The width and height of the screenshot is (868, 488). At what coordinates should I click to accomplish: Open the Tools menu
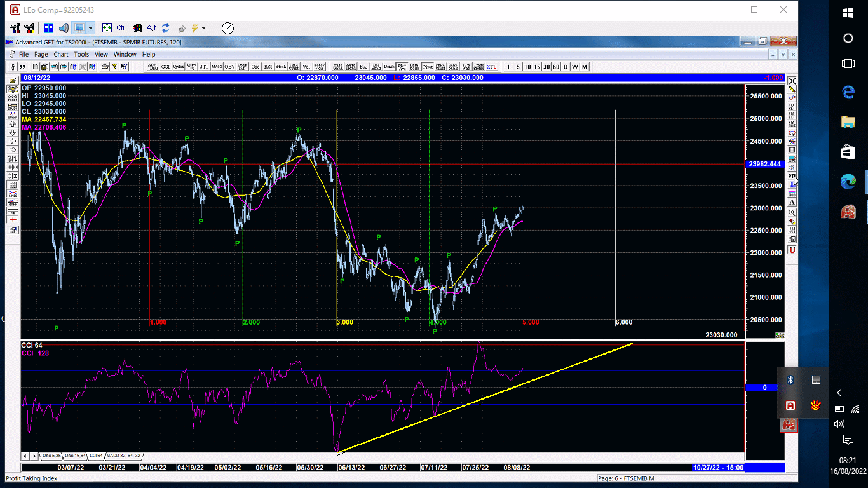(81, 54)
